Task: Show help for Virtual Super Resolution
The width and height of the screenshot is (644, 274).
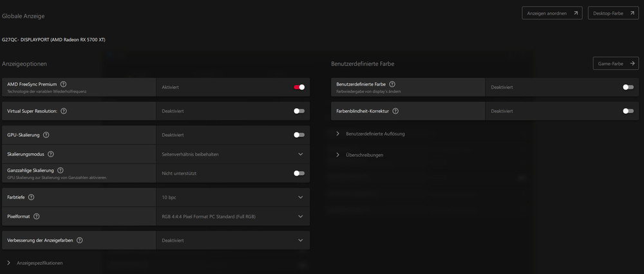Action: [x=64, y=111]
